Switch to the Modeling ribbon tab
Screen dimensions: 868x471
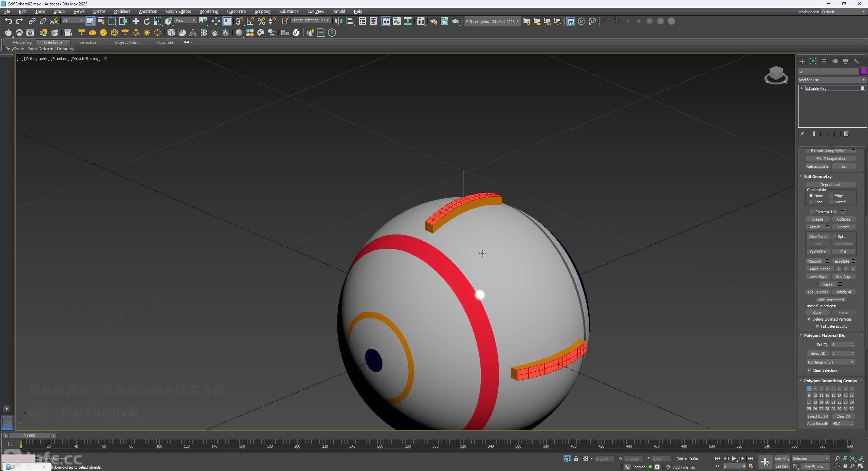click(22, 42)
